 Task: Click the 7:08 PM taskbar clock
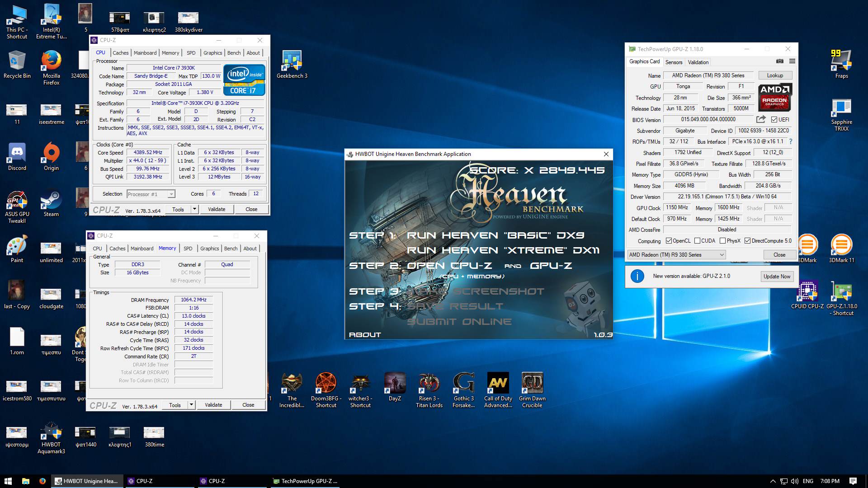pos(830,481)
